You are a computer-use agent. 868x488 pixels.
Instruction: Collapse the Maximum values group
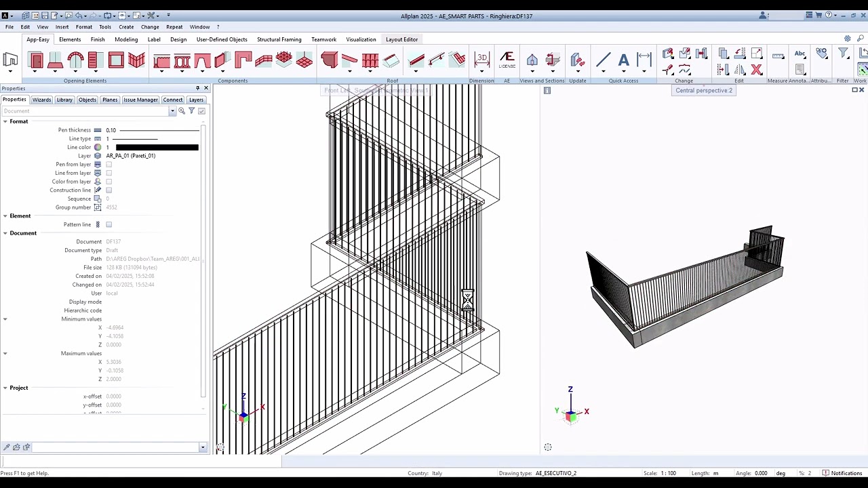5,353
